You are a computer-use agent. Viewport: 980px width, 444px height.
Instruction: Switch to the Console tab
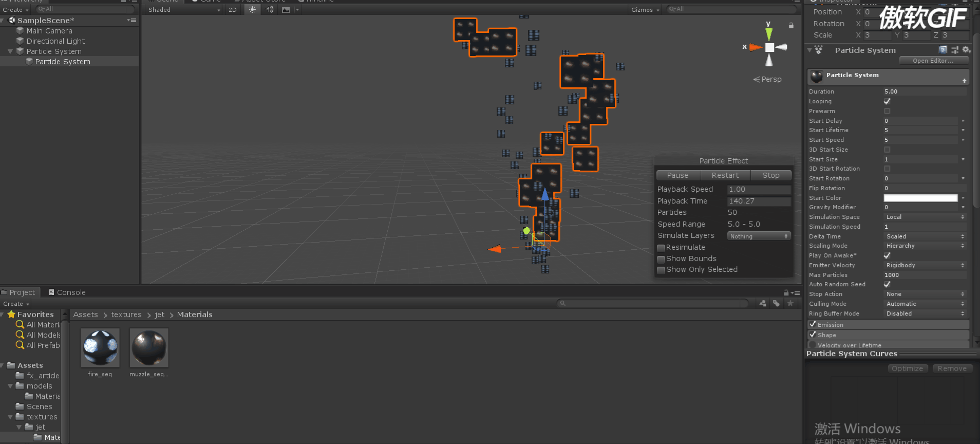coord(67,292)
